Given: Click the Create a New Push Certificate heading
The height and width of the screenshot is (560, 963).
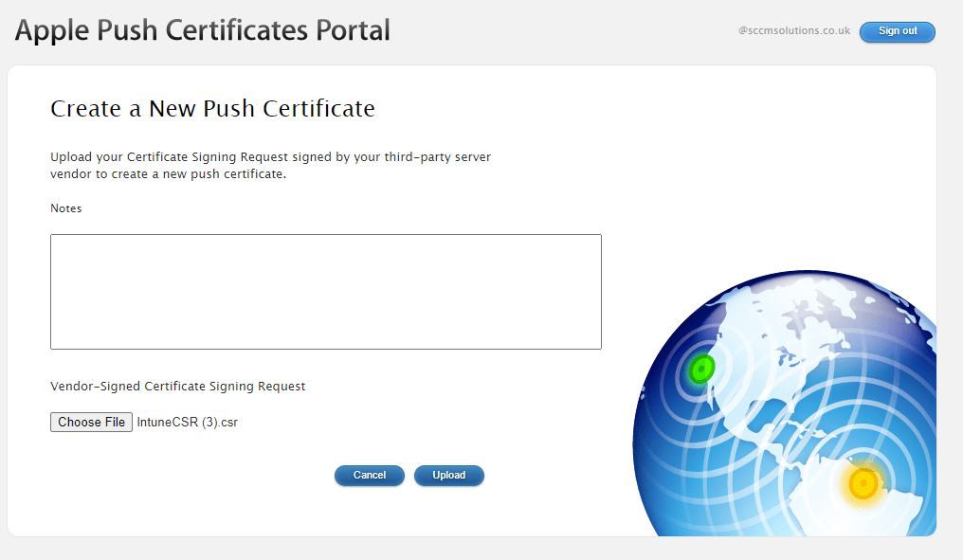Looking at the screenshot, I should pos(212,109).
